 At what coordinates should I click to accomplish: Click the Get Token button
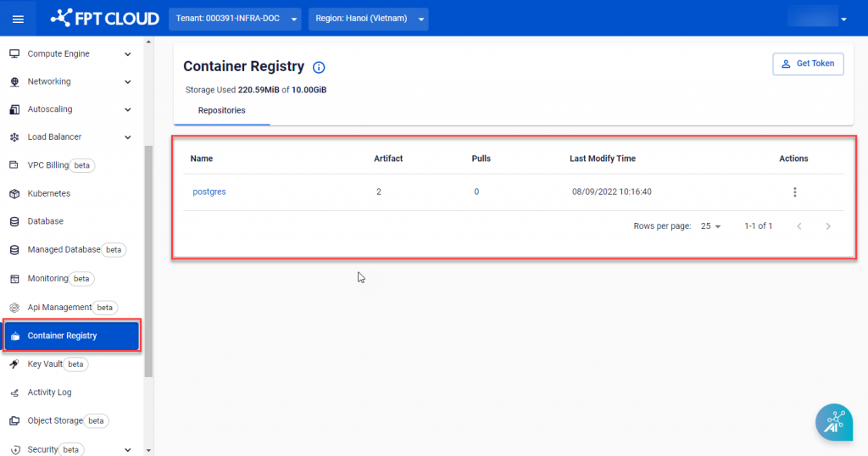tap(807, 64)
